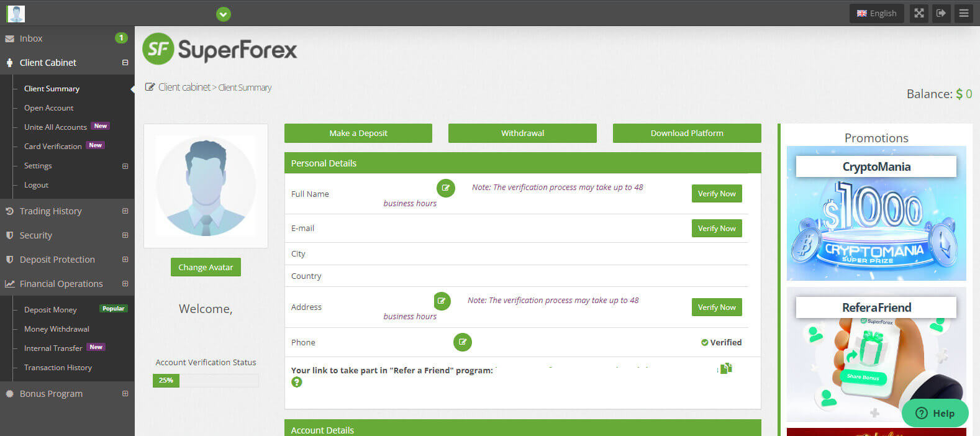The height and width of the screenshot is (436, 980).
Task: Expand the Trading History section
Action: click(125, 211)
